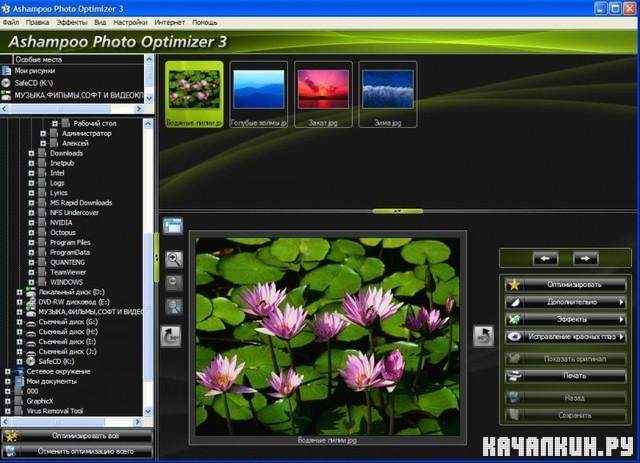The image size is (640, 463).
Task: Select the GraphicX folder in the tree
Action: pyautogui.click(x=40, y=401)
